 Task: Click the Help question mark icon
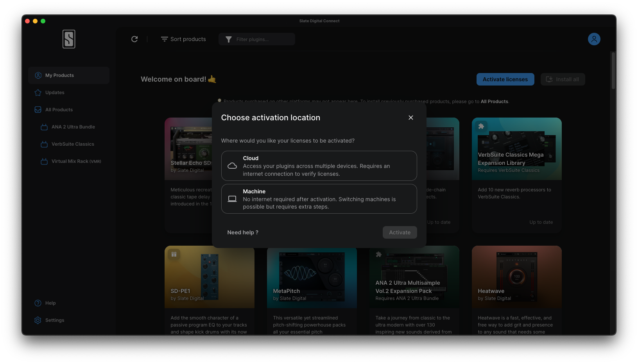(x=38, y=303)
